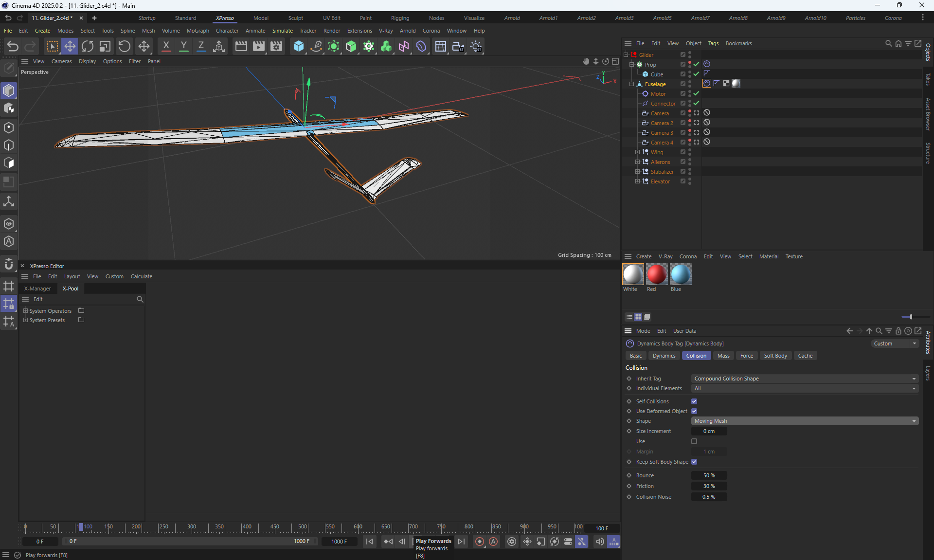Click the Dynamics Body tag on Fuselage
Image resolution: width=934 pixels, height=560 pixels.
coord(707,84)
